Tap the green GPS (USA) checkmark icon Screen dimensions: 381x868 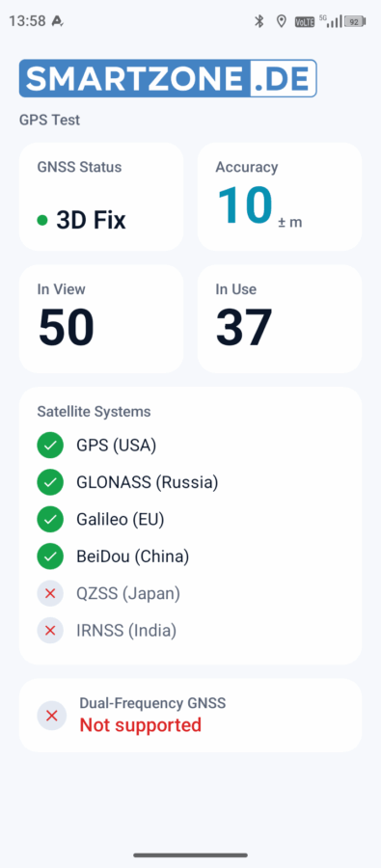tap(50, 446)
